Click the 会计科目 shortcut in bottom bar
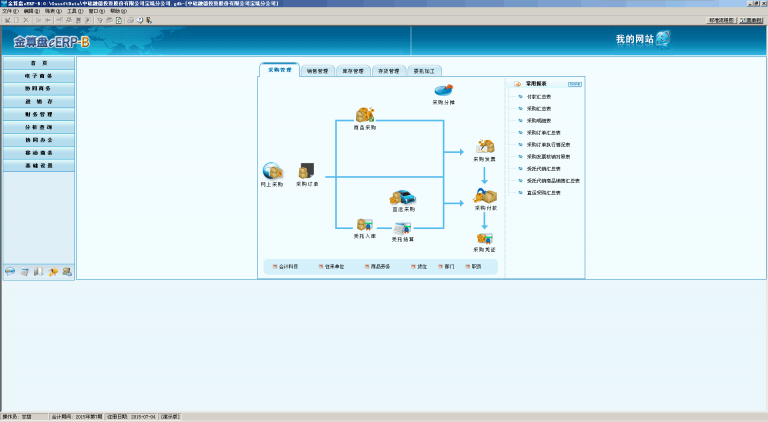This screenshot has height=422, width=768. (x=288, y=267)
